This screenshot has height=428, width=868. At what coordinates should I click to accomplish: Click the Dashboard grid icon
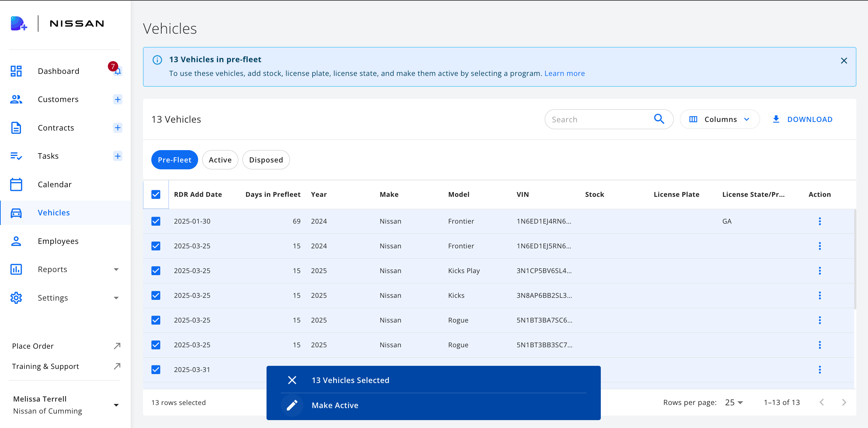16,71
